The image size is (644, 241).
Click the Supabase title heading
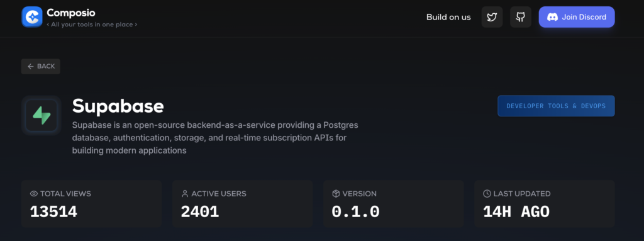[x=118, y=106]
